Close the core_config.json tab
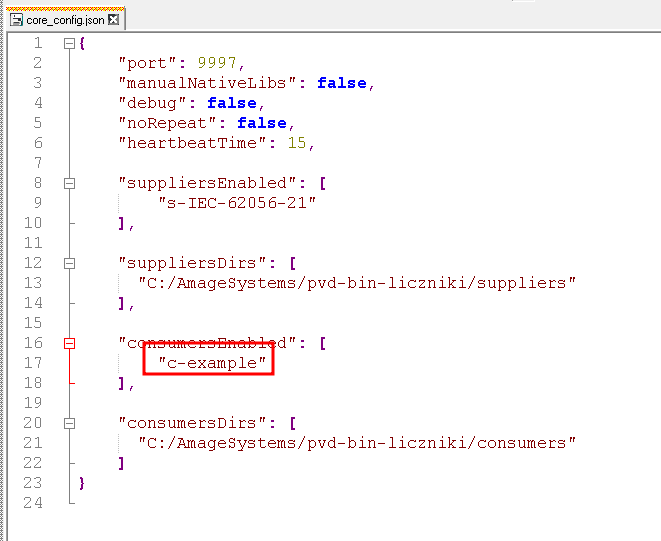Screen dimensions: 661x541 pyautogui.click(x=113, y=19)
